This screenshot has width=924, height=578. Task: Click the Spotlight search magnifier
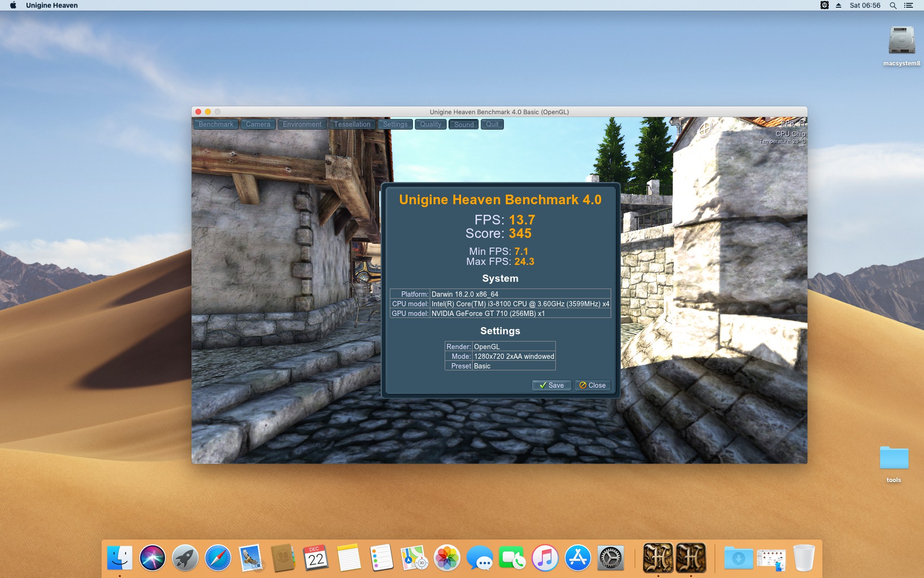tap(893, 5)
